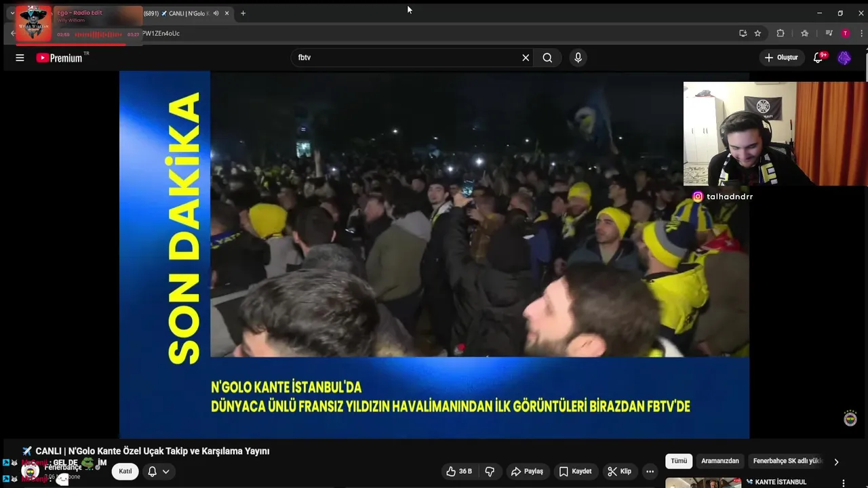Toggle the channel notification bell
Viewport: 868px width, 488px height.
[x=152, y=471]
